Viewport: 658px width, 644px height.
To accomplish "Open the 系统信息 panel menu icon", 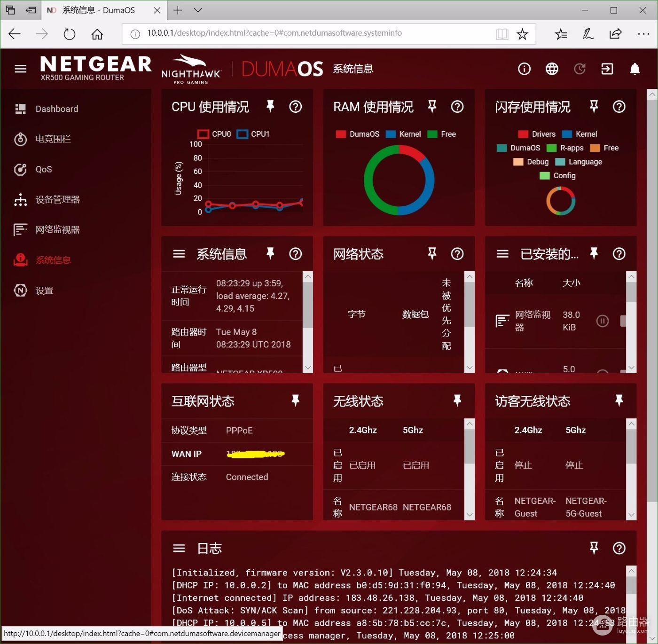I will click(x=179, y=254).
